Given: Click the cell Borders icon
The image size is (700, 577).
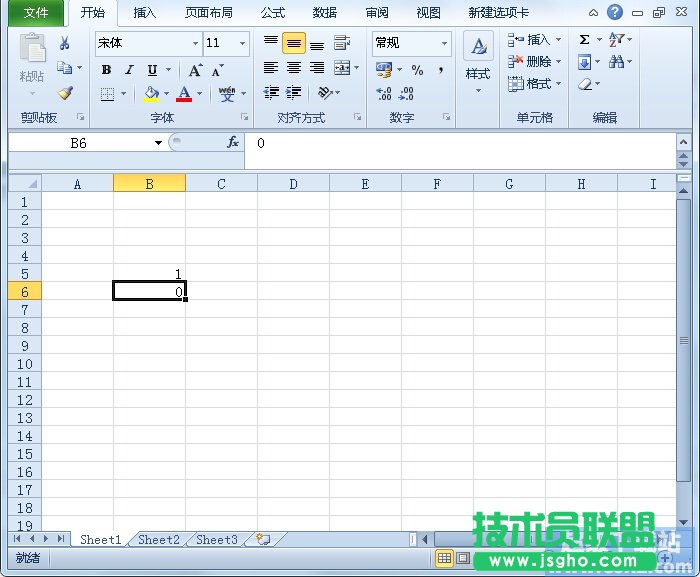Looking at the screenshot, I should 107,94.
